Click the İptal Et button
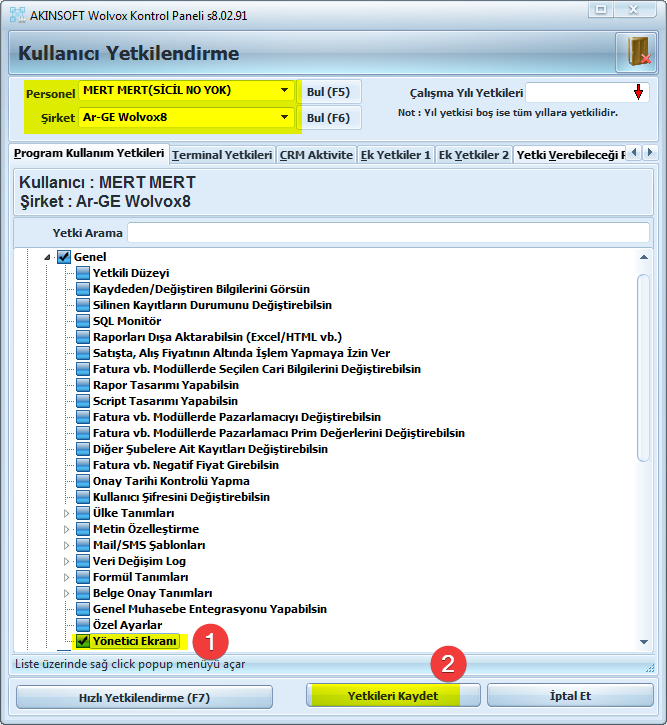The image size is (667, 725). click(x=570, y=696)
